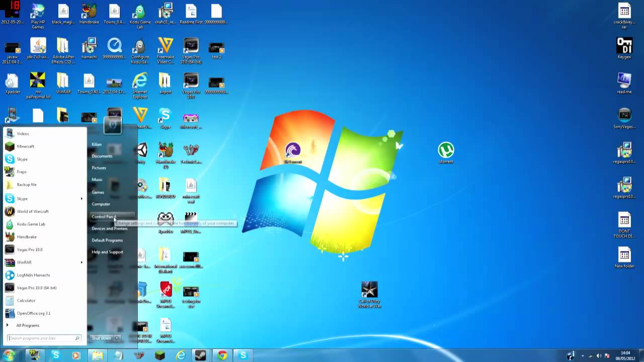
Task: Select the BitTorrent desktop icon
Action: point(293,153)
